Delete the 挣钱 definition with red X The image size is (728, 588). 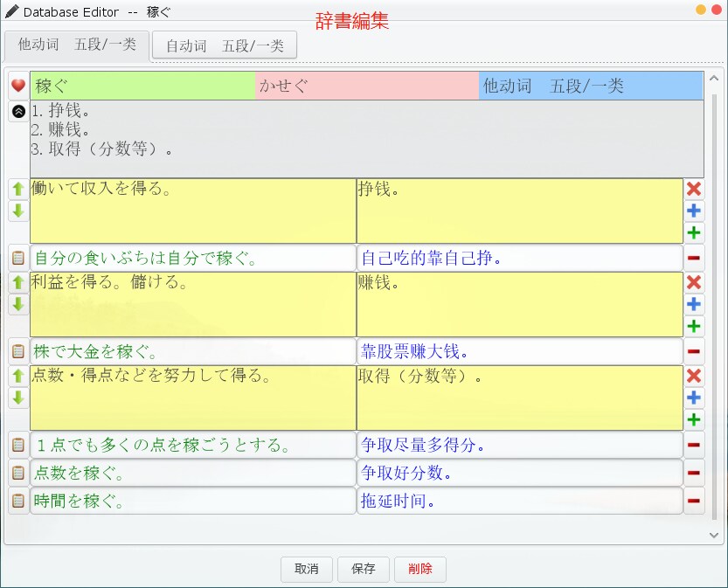[694, 189]
